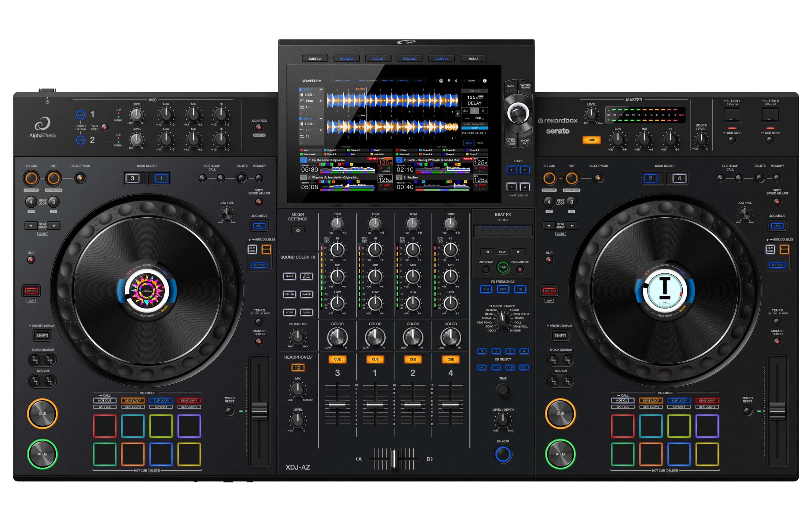The height and width of the screenshot is (522, 812).
Task: Skip to previous track on left deck
Action: tap(35, 360)
